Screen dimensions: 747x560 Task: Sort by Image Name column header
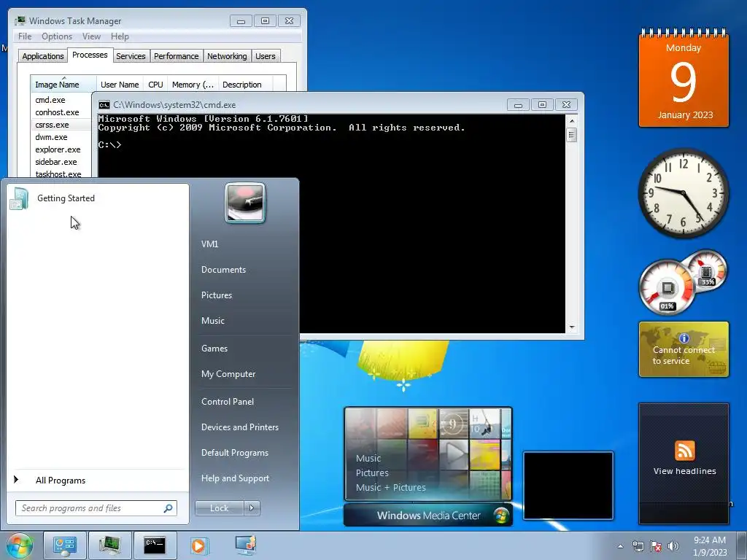pos(63,85)
